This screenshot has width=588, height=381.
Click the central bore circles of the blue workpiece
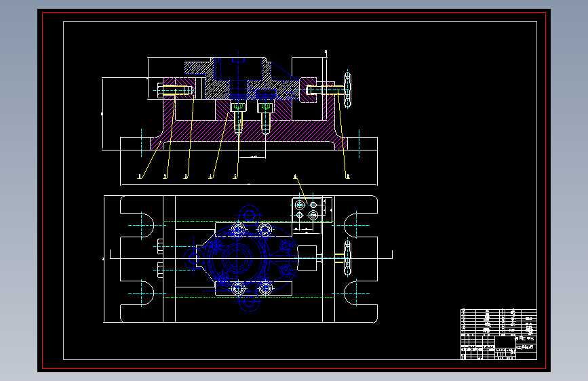(237, 258)
